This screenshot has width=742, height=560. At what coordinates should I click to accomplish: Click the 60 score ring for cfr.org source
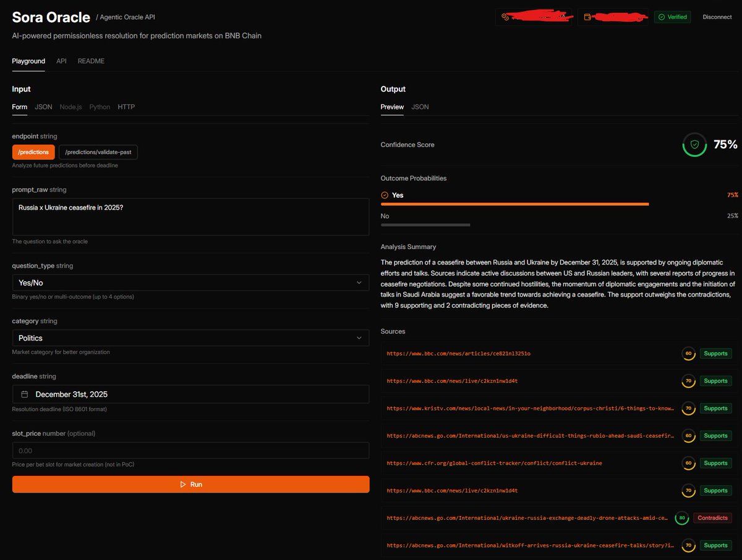click(688, 463)
